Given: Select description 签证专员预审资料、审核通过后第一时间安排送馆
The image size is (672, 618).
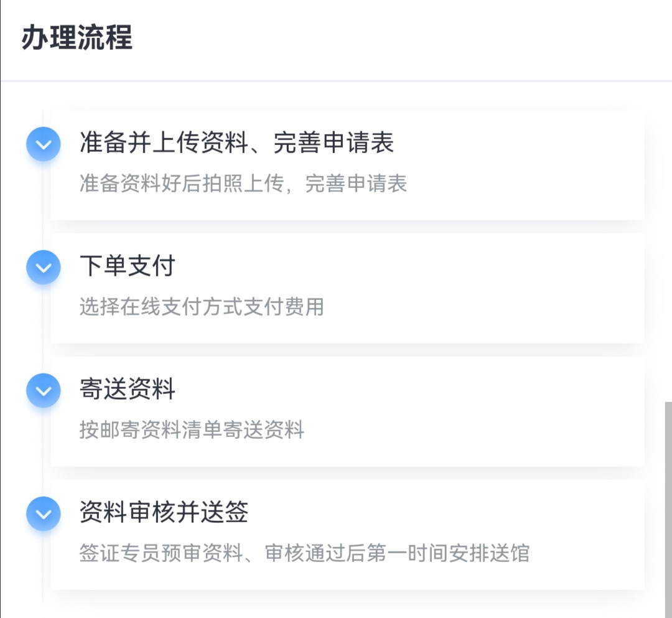Looking at the screenshot, I should pos(304,553).
